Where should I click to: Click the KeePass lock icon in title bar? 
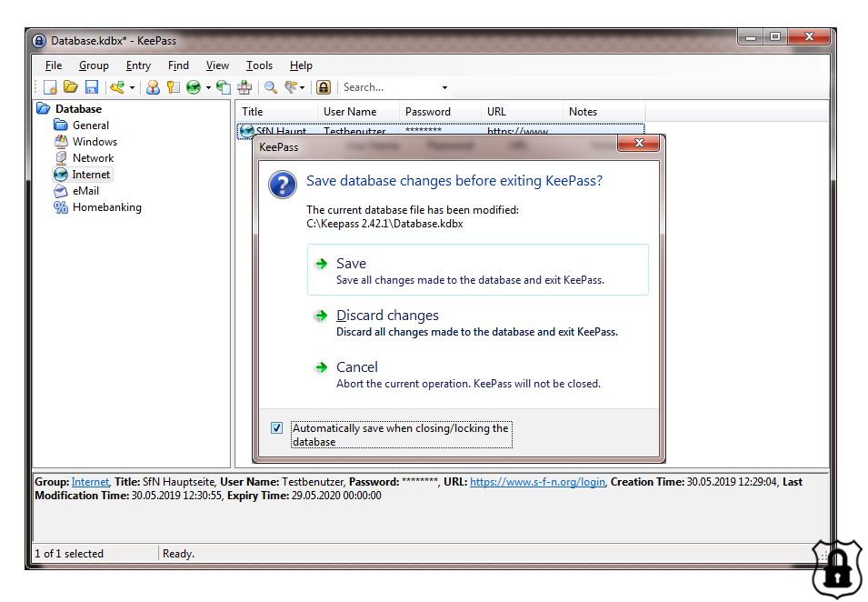[39, 41]
